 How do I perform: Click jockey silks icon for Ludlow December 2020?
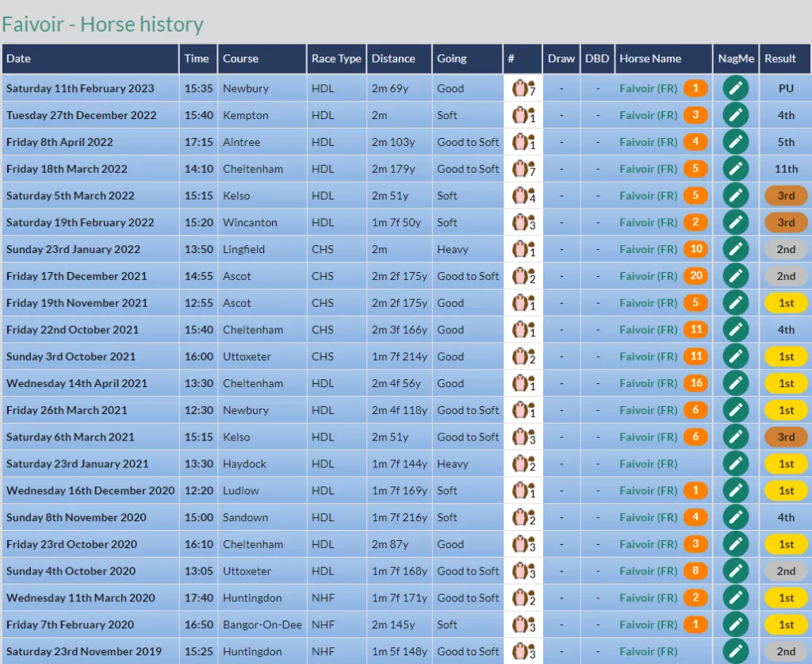coord(523,491)
